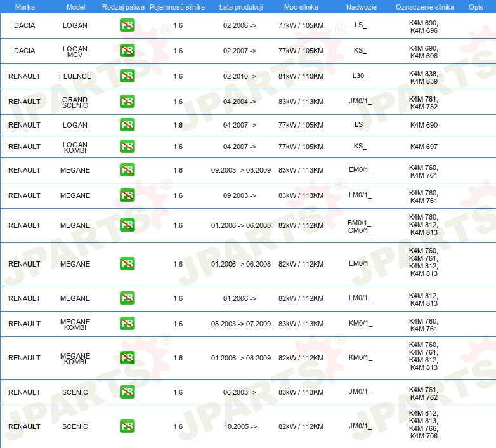
Task: Click the Rodzaj paliwa column header
Action: coord(123,7)
